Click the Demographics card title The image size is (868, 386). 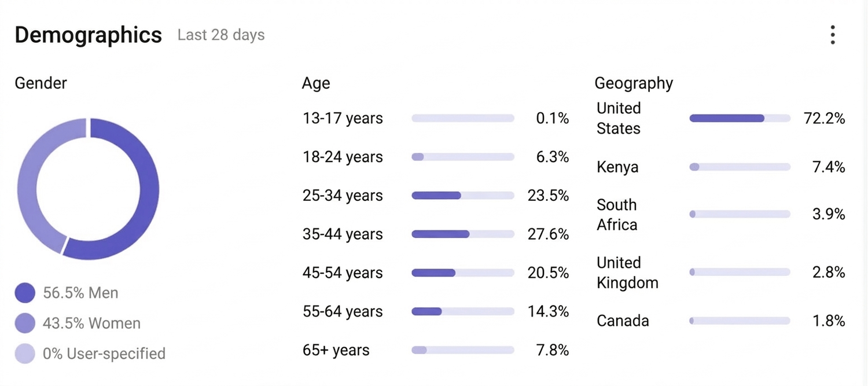(x=88, y=35)
